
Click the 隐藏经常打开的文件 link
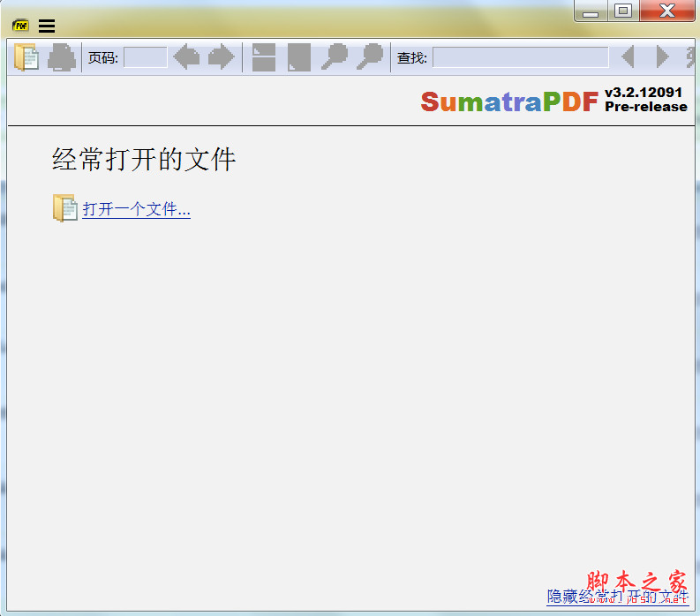click(x=618, y=597)
